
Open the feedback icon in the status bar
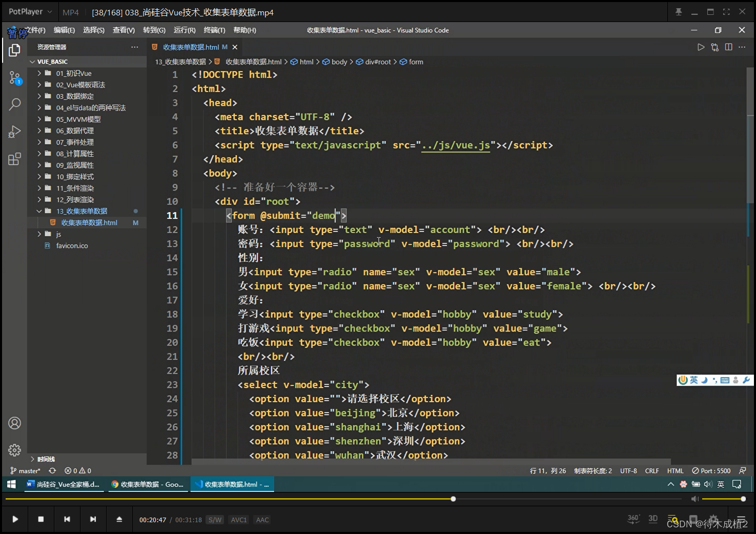[x=742, y=470]
